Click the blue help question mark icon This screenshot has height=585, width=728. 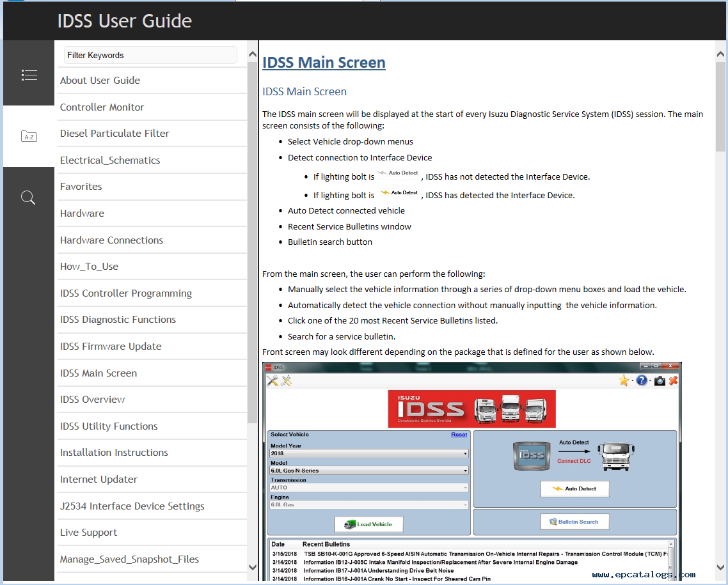[x=642, y=381]
